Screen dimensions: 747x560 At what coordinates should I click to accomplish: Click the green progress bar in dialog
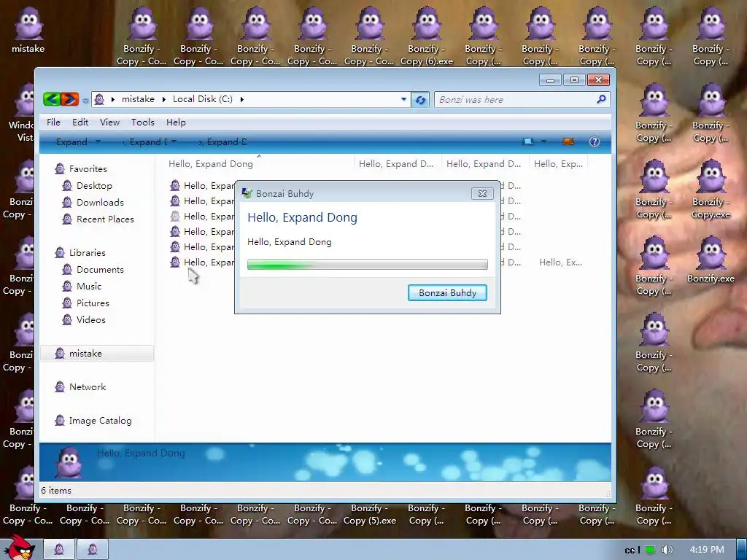368,264
